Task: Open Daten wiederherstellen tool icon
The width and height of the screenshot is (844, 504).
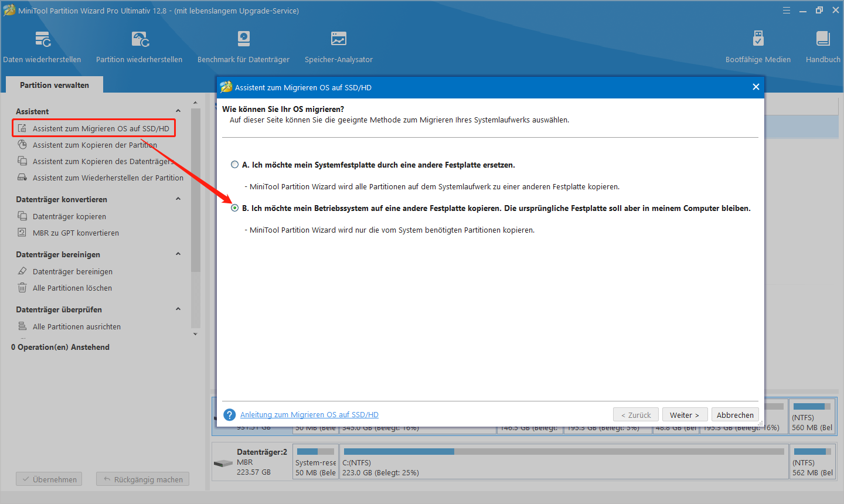Action: [42, 39]
